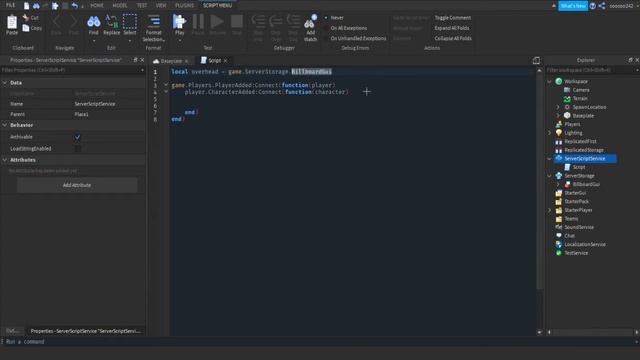Undock the Properties panel
The image size is (640, 360).
[136, 60]
